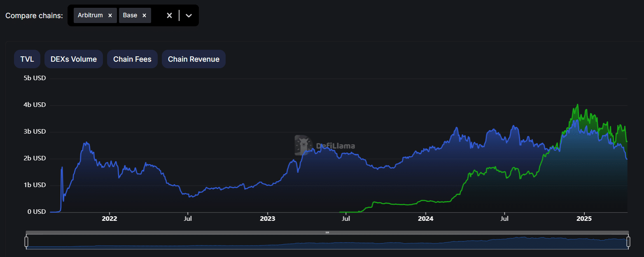Switch to DEXs Volume
This screenshot has height=257, width=644.
74,59
